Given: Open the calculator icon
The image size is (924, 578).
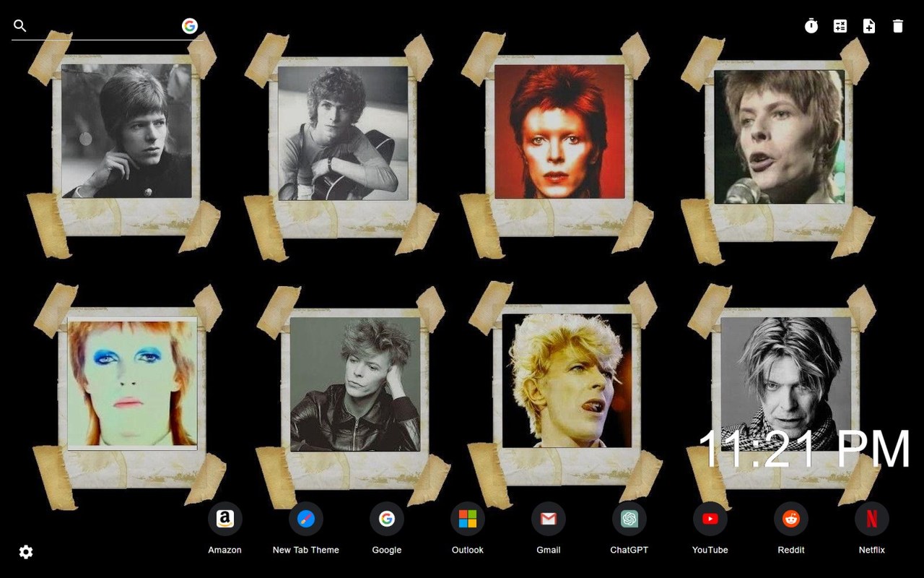Looking at the screenshot, I should (x=840, y=26).
